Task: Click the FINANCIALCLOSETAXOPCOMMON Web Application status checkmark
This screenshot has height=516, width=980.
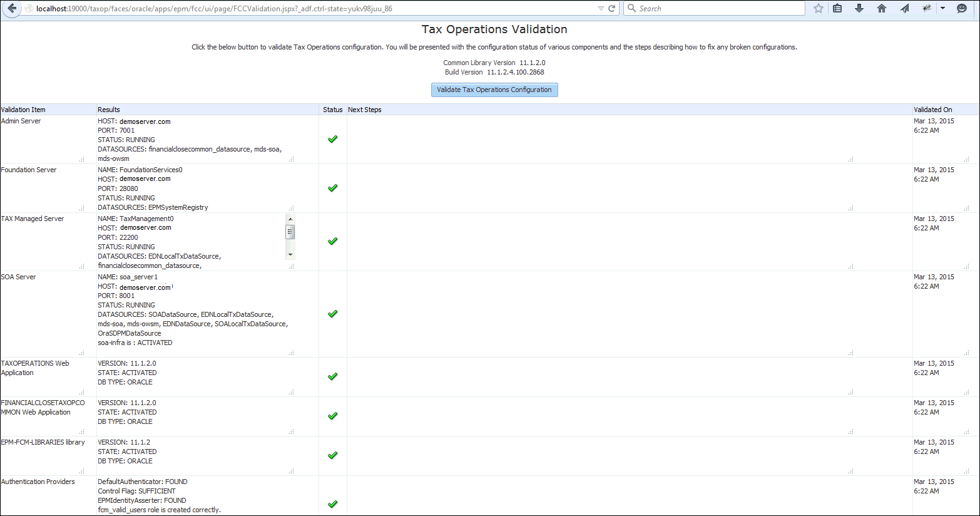Action: tap(333, 416)
